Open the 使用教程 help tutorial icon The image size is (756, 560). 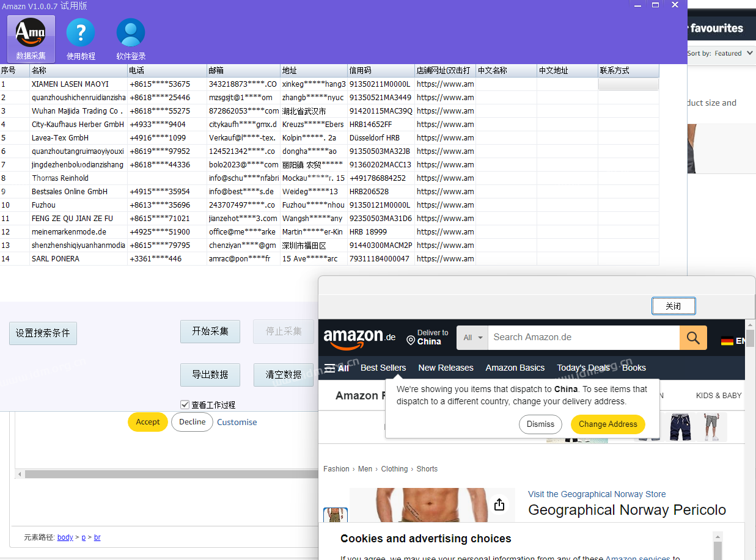[81, 39]
